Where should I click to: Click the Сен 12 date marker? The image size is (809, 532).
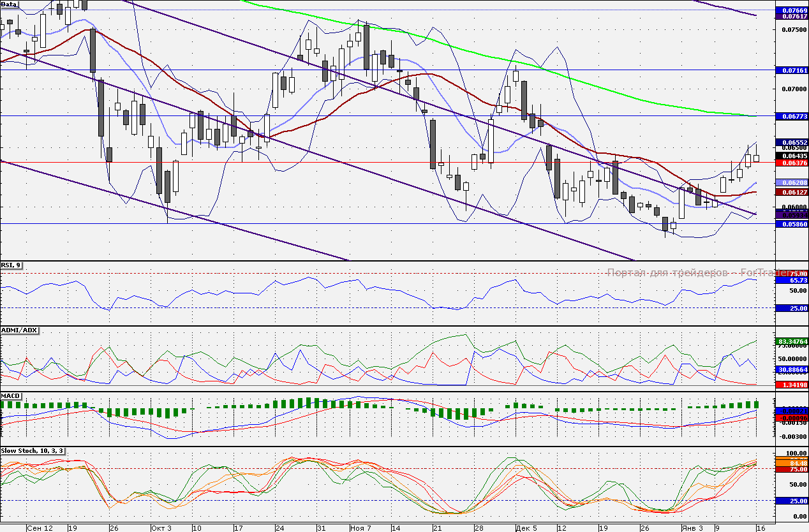coord(40,528)
